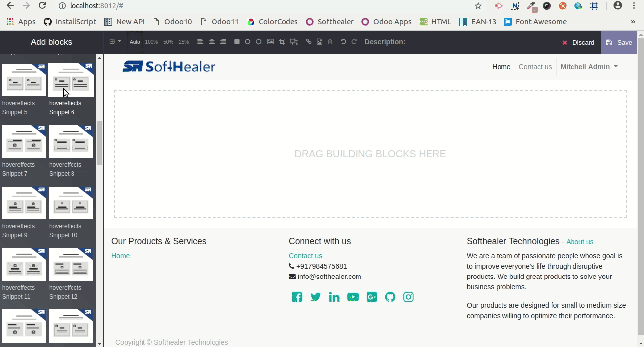The image size is (644, 347).
Task: Open the Twitter social icon
Action: pyautogui.click(x=315, y=297)
